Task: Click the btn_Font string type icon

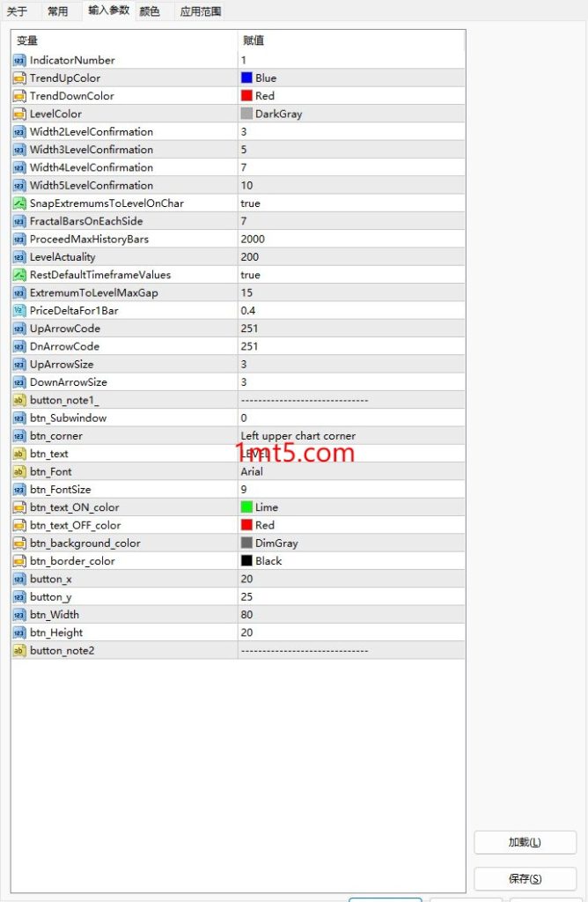Action: click(19, 471)
